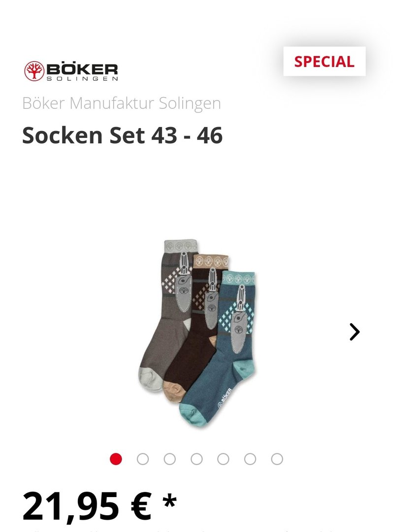
Task: Select the fourth carousel dot
Action: click(196, 459)
